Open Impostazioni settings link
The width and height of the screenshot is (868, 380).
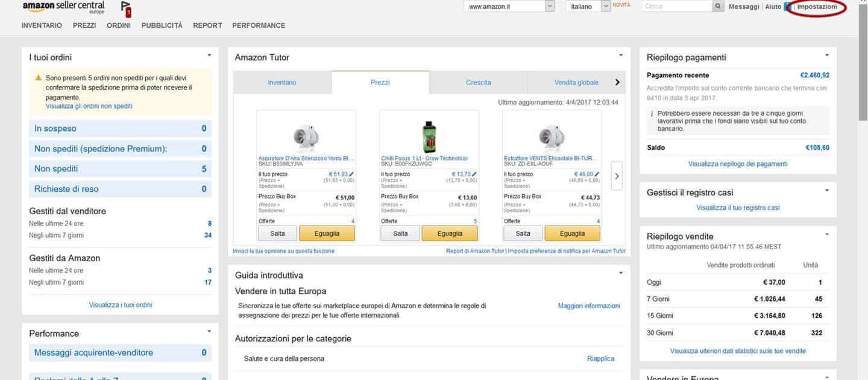tap(817, 7)
